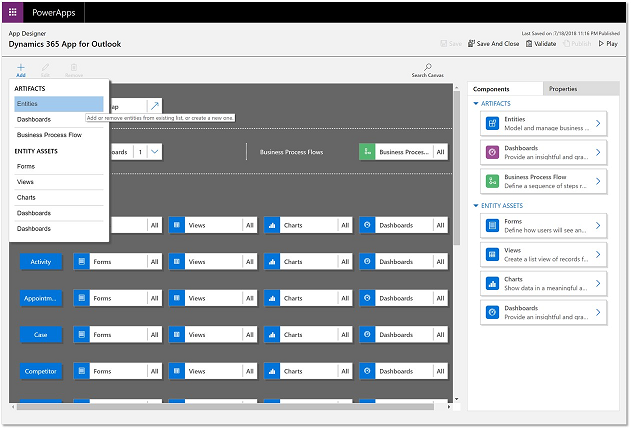This screenshot has width=631, height=429.
Task: Switch to the Components tab
Action: [505, 89]
